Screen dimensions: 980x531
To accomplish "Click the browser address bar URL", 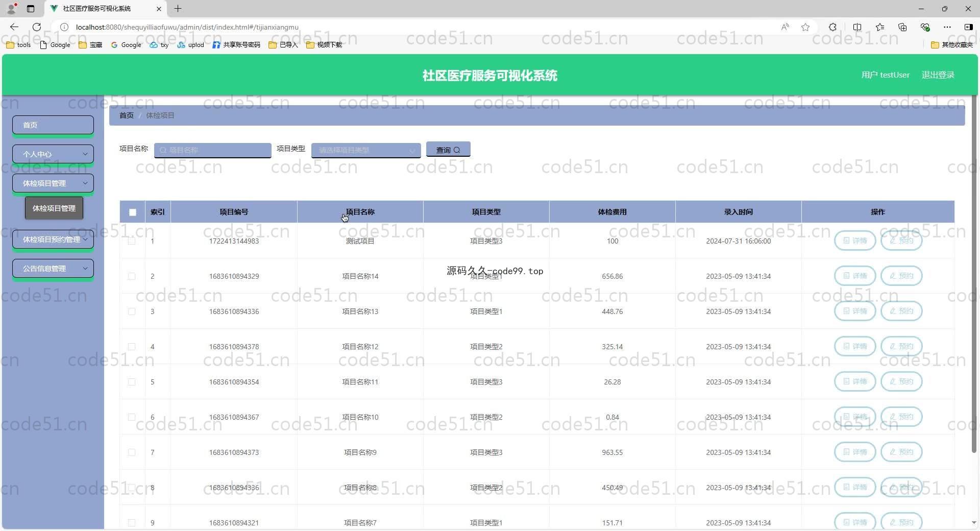I will coord(187,27).
